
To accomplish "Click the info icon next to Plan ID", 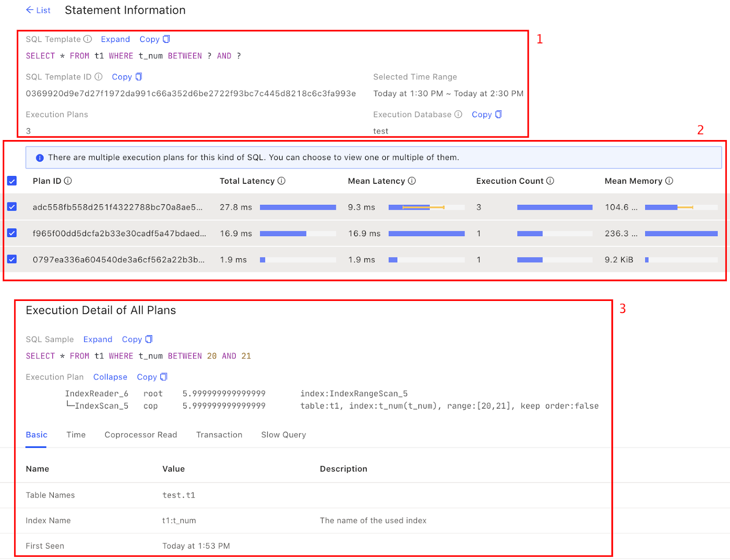I will (68, 181).
